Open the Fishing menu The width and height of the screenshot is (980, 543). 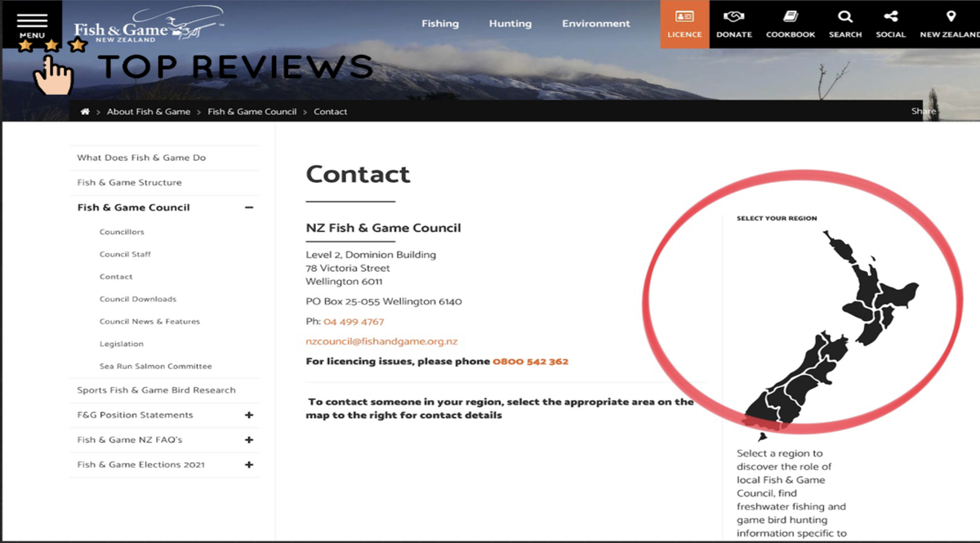tap(440, 24)
